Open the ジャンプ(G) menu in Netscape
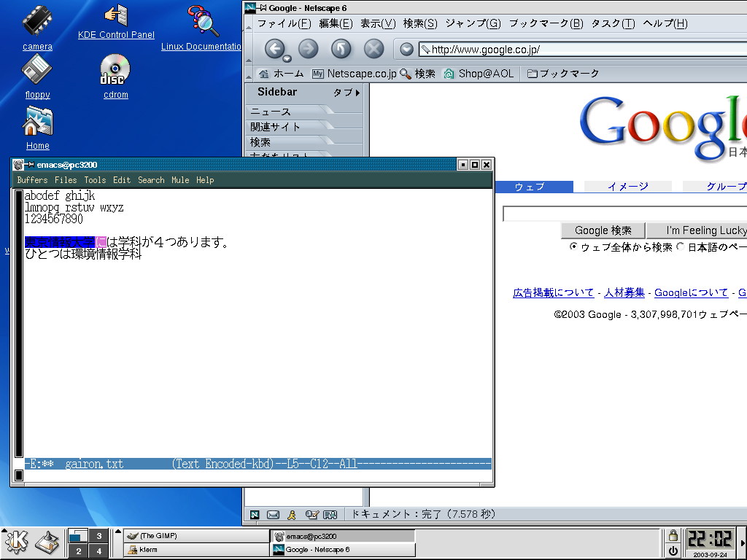This screenshot has width=747, height=560. point(473,23)
